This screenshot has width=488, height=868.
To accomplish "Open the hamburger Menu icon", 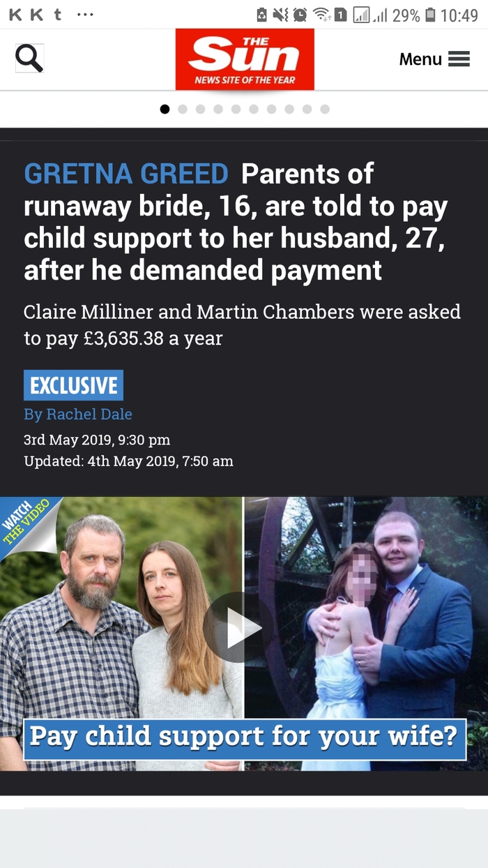I will point(459,59).
